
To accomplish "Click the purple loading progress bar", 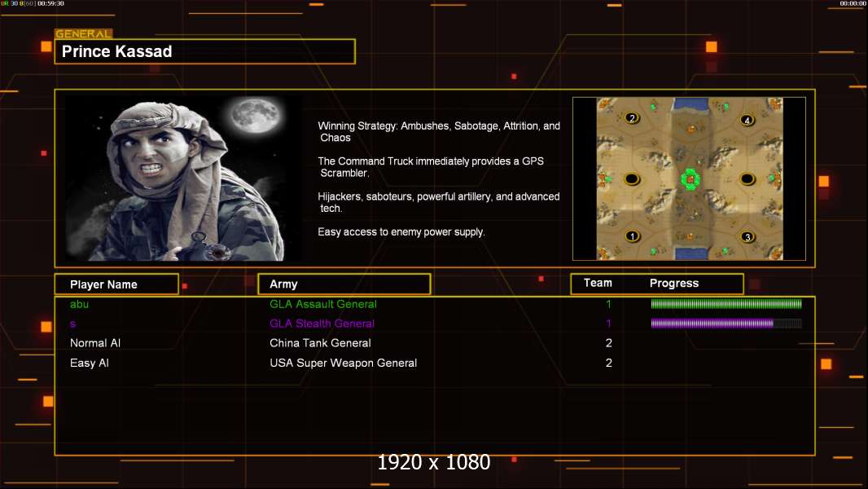I will tap(726, 324).
